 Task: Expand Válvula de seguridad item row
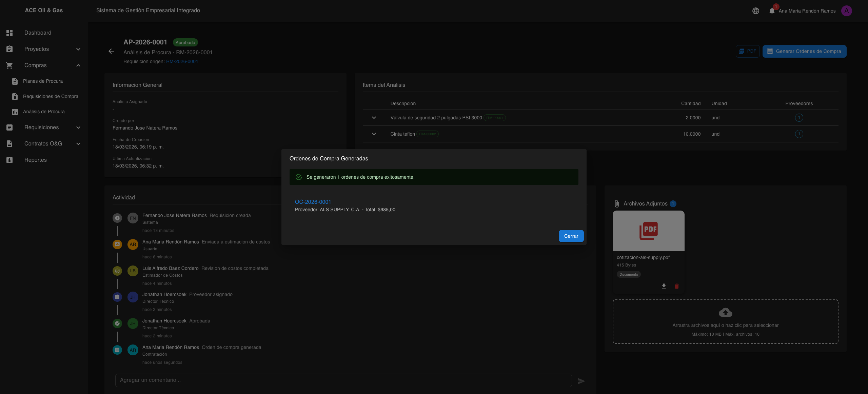[374, 118]
